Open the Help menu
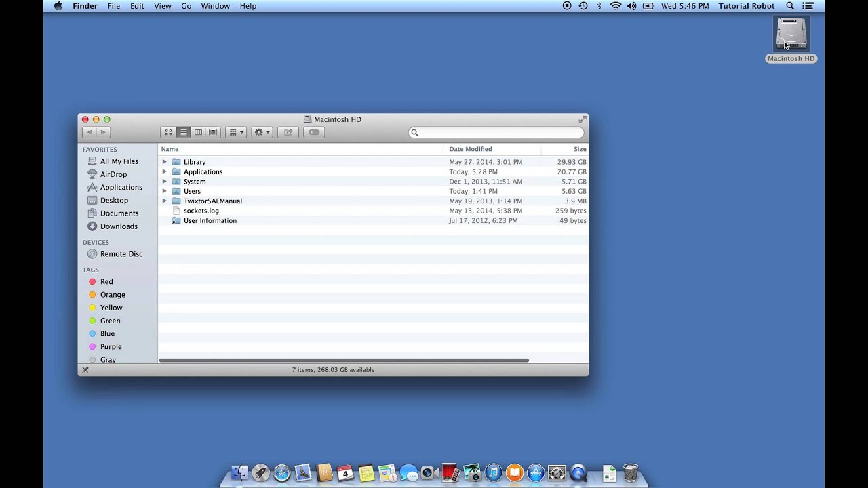This screenshot has width=868, height=488. click(x=248, y=6)
